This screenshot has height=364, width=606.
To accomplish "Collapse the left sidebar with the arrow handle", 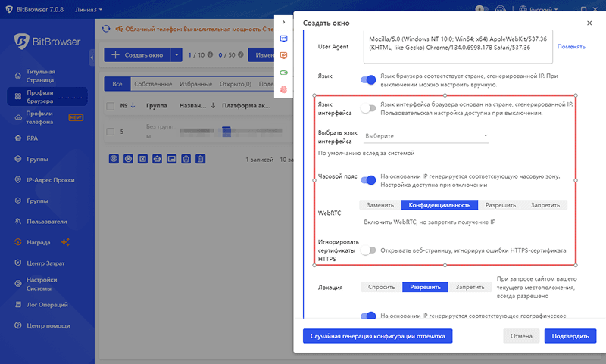I will click(x=92, y=57).
